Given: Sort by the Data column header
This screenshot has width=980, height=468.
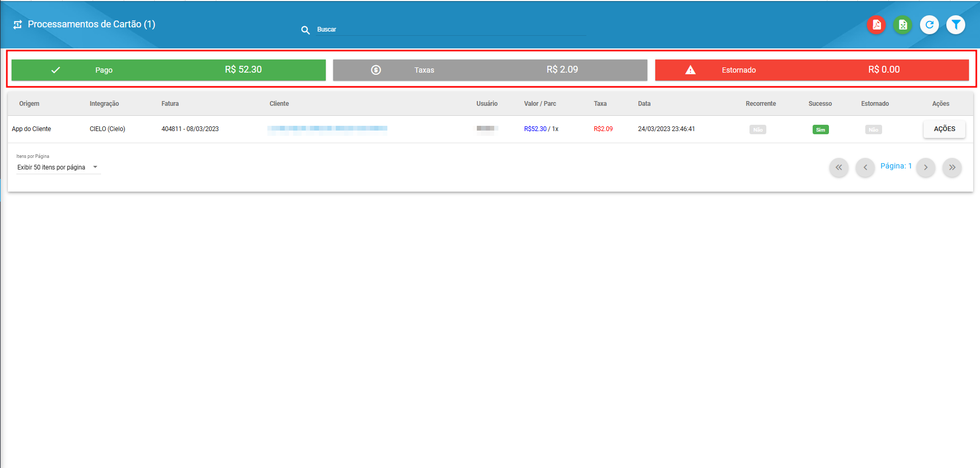Looking at the screenshot, I should (644, 104).
